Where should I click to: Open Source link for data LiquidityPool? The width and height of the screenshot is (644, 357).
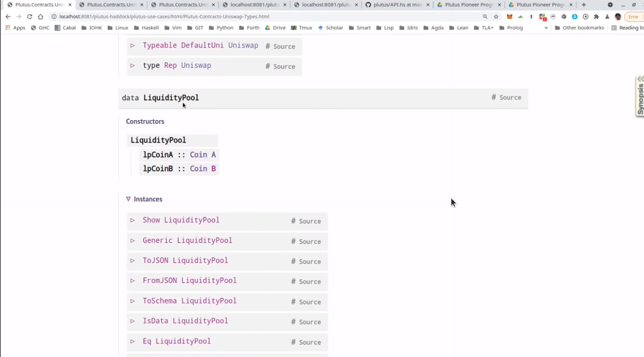click(x=510, y=98)
